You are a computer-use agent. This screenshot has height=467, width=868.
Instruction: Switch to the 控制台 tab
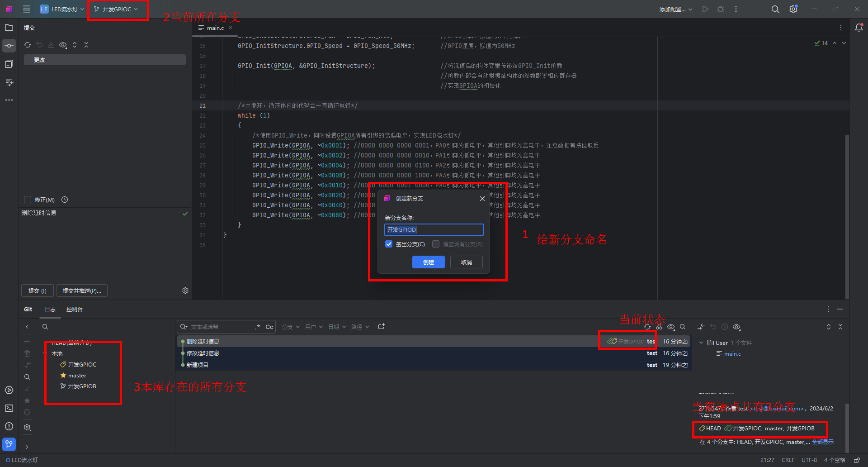[75, 310]
